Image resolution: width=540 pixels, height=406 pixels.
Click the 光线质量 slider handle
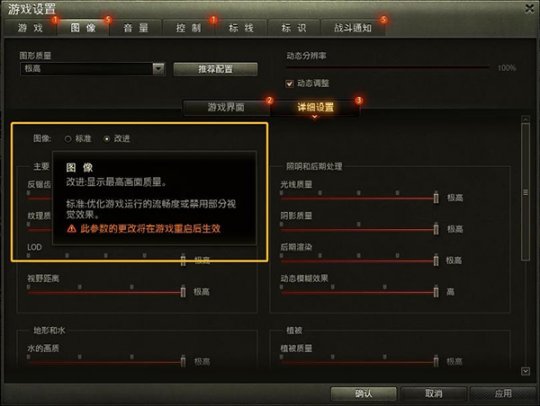click(436, 197)
